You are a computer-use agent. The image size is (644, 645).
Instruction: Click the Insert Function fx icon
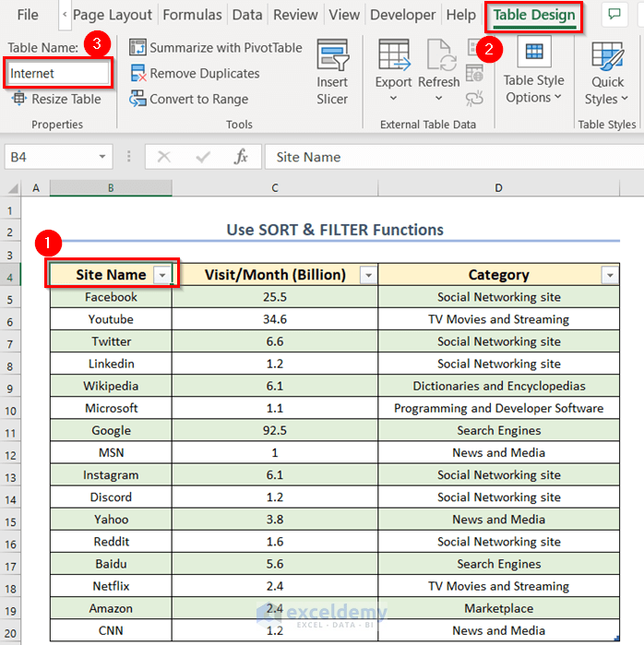[x=241, y=157]
